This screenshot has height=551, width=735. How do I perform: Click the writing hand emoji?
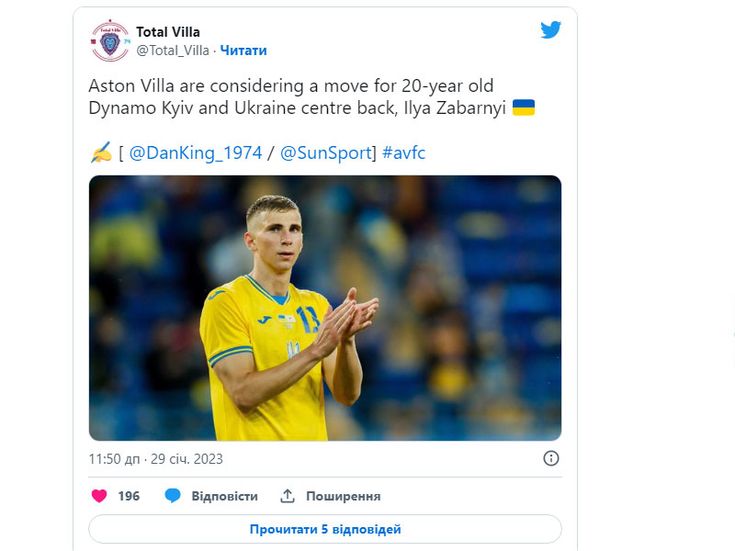[x=101, y=152]
